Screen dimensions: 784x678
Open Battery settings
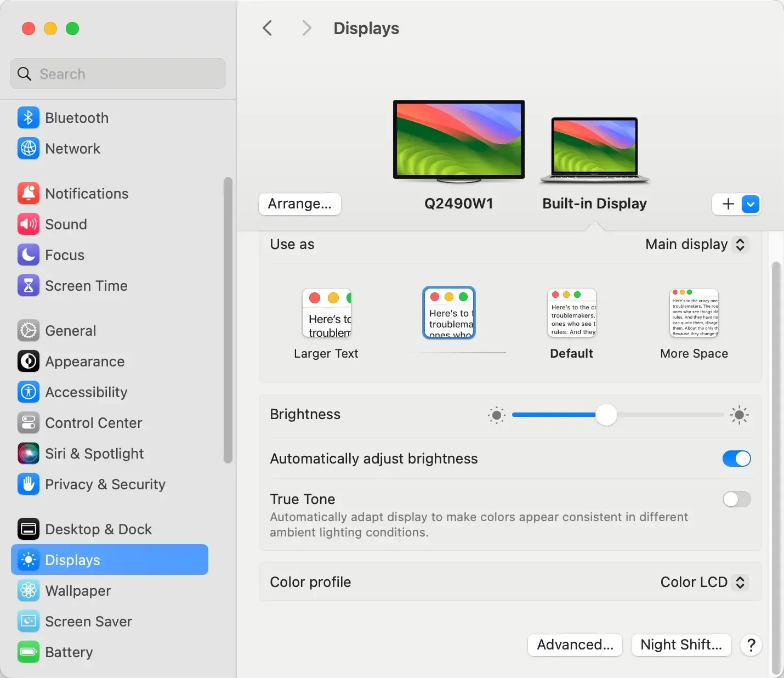(x=69, y=652)
